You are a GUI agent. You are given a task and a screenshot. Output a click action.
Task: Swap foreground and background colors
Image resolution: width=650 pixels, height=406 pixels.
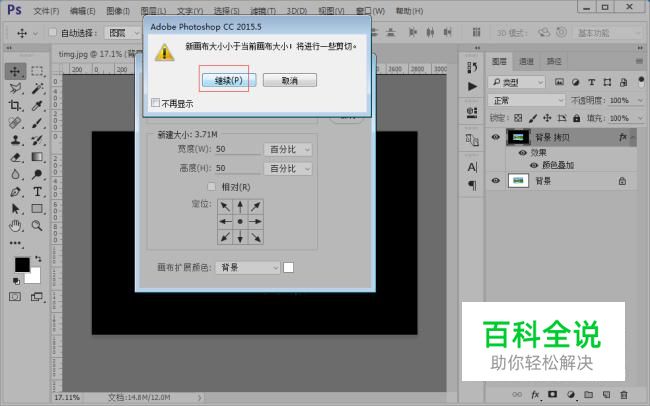tap(38, 259)
